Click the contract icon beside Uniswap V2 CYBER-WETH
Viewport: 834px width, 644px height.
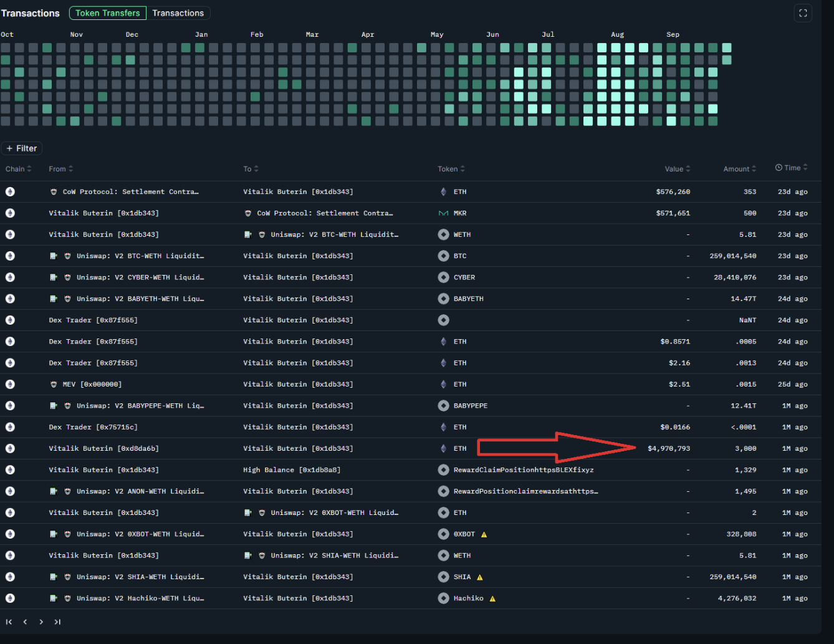54,277
